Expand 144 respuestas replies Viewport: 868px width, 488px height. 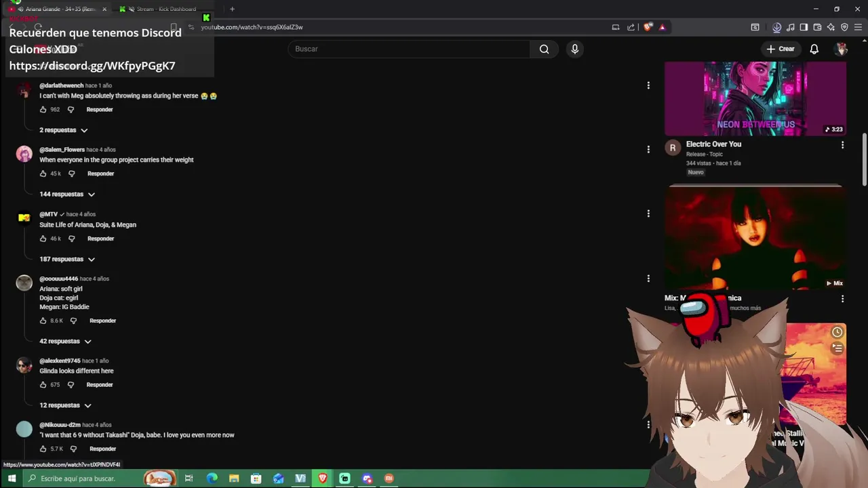click(x=67, y=195)
